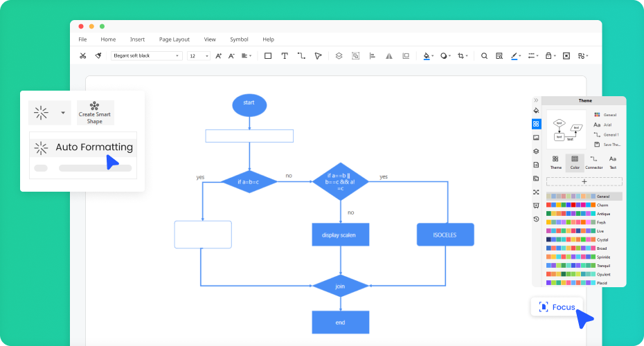
Task: Click the rectangle shape tool
Action: (x=268, y=56)
